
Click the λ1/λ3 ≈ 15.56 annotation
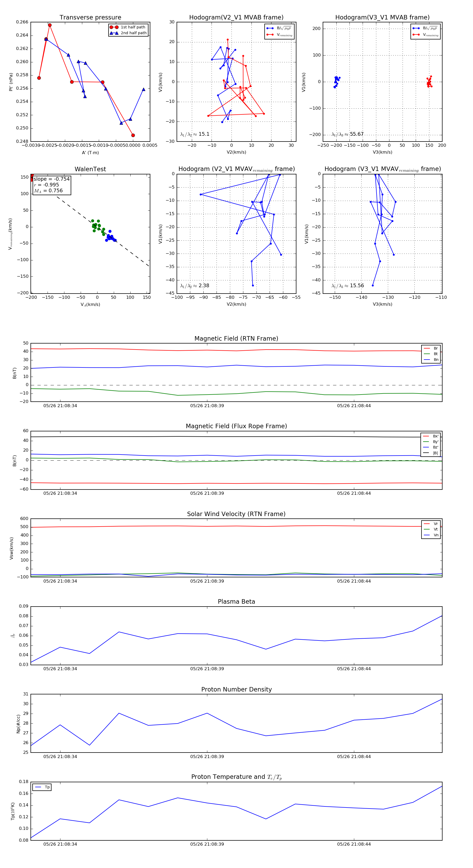coord(347,286)
